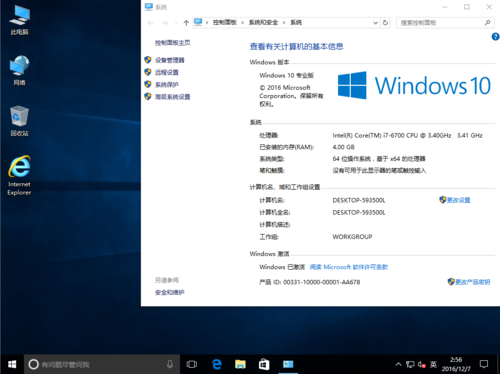Image resolution: width=500 pixels, height=374 pixels.
Task: Click the Windows 10 专业版 edition text
Action: click(286, 75)
